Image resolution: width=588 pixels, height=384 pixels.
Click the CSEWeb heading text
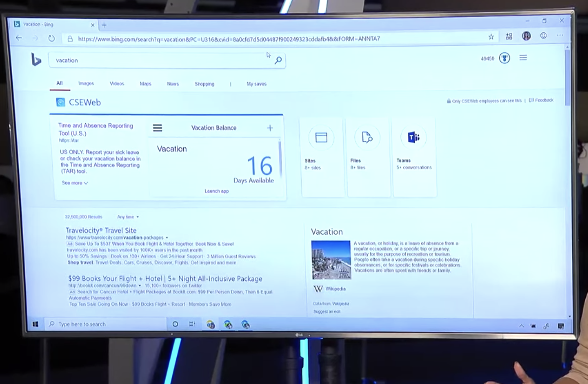point(85,102)
